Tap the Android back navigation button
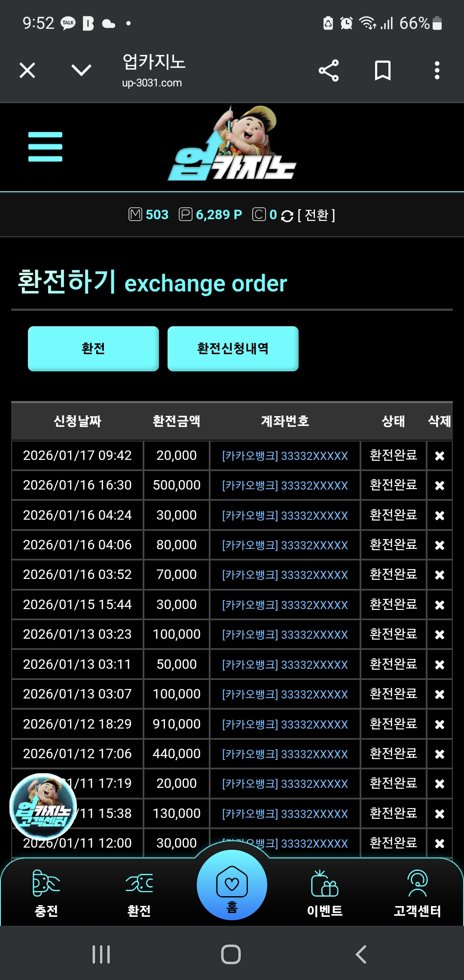Viewport: 464px width, 980px height. (361, 955)
